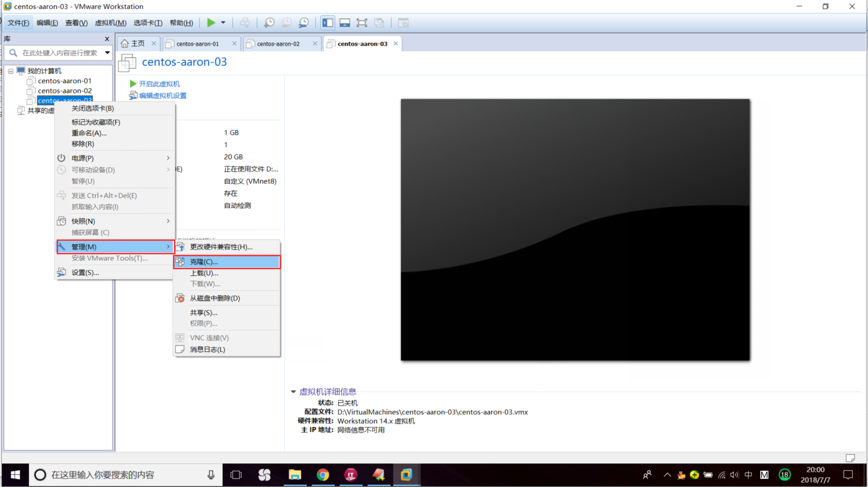Open the 编辑(E) menu
Image resolution: width=868 pixels, height=487 pixels.
pyautogui.click(x=47, y=23)
